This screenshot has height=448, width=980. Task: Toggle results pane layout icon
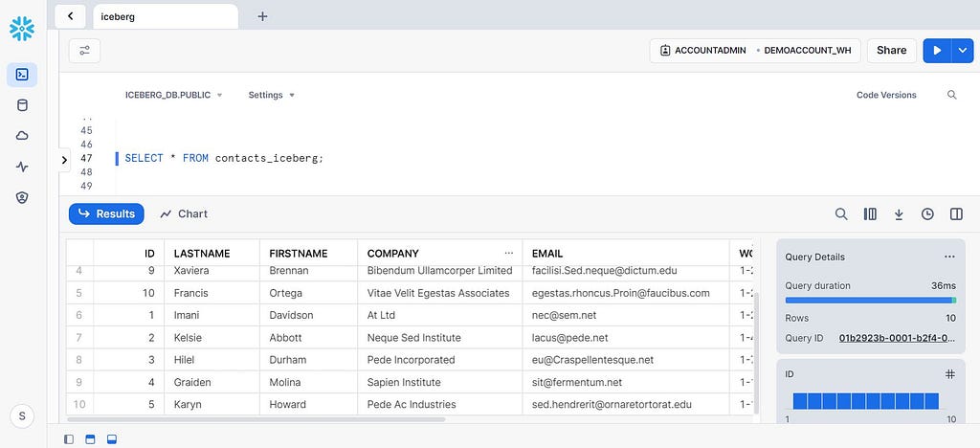[111, 439]
